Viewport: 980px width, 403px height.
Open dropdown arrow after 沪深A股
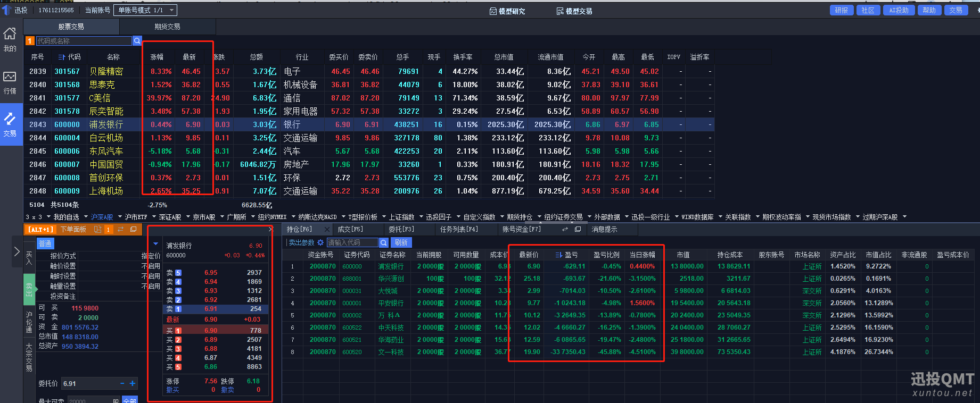coord(119,217)
